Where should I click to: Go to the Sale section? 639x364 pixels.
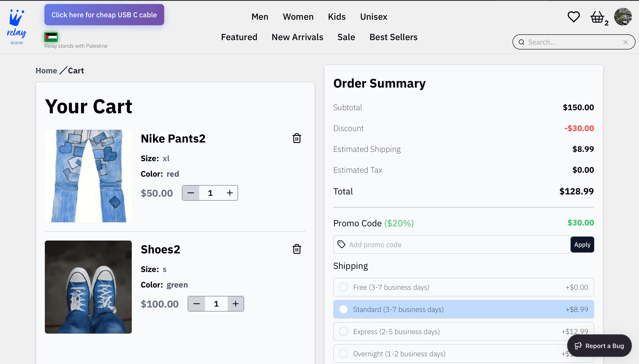pos(346,37)
